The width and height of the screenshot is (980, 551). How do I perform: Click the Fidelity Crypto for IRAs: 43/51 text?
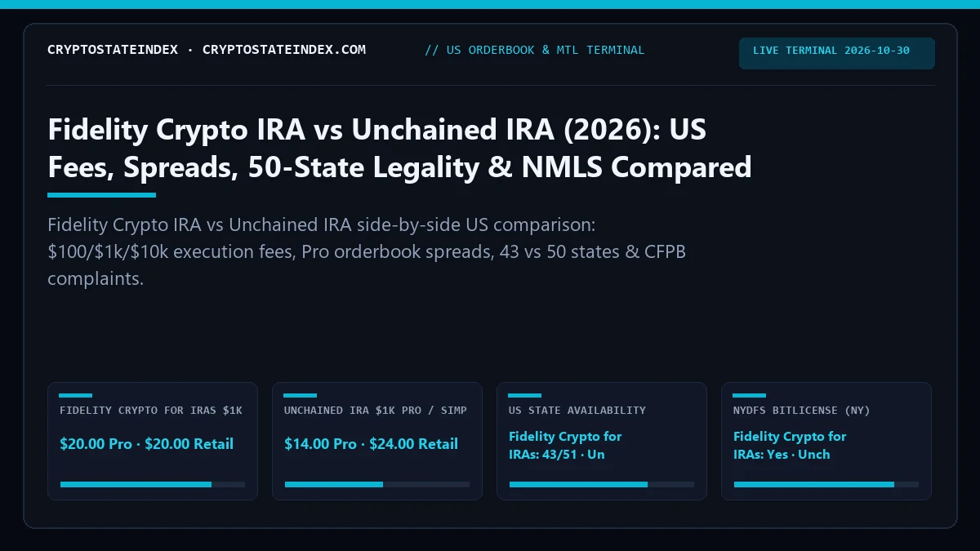(x=565, y=446)
